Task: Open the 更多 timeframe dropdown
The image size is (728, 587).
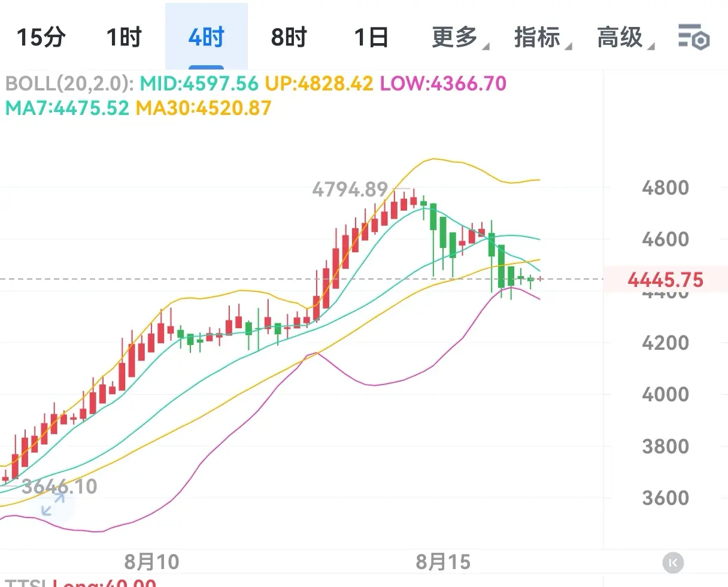Action: pyautogui.click(x=460, y=37)
